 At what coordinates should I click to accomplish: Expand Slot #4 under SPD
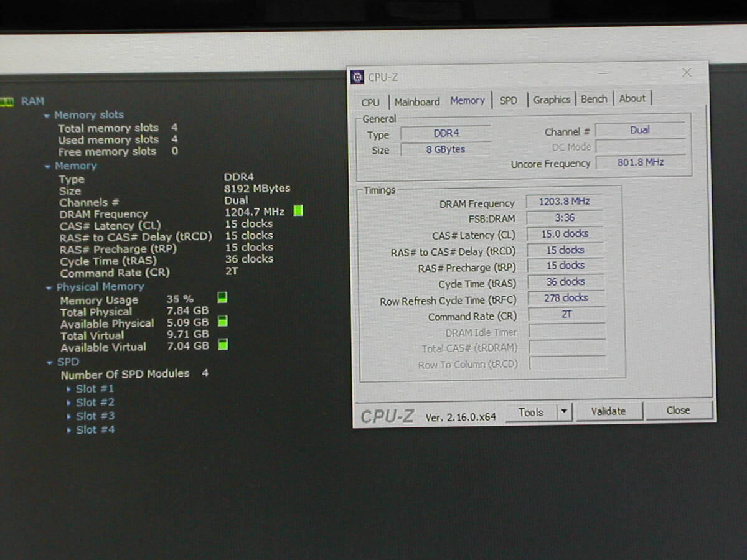point(69,430)
